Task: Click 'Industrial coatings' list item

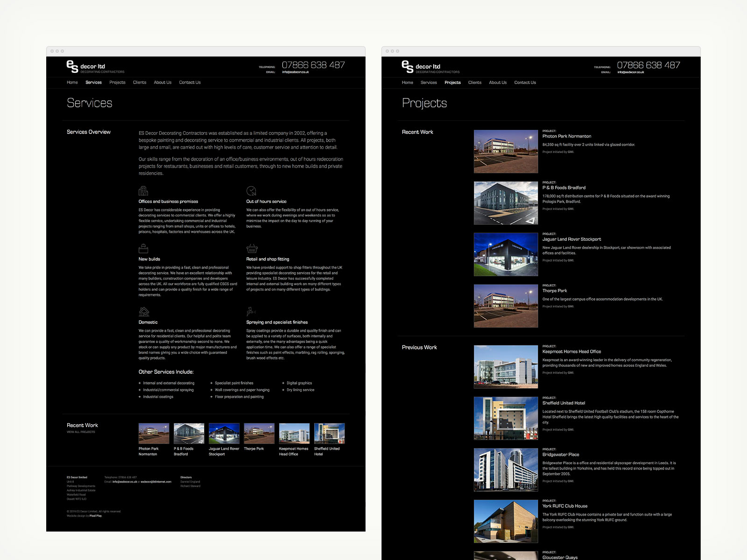Action: [158, 397]
